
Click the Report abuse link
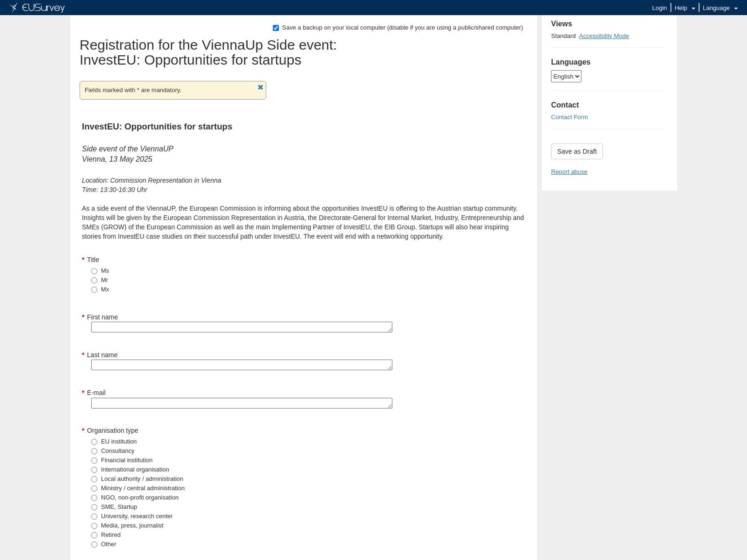[569, 171]
